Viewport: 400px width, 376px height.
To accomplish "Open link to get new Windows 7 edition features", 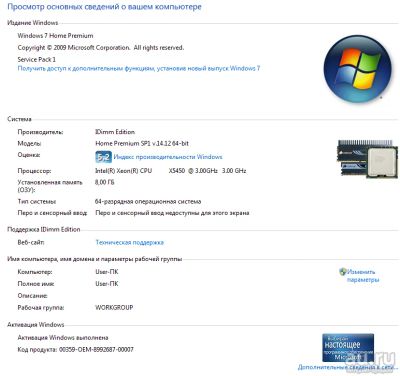I will (139, 68).
